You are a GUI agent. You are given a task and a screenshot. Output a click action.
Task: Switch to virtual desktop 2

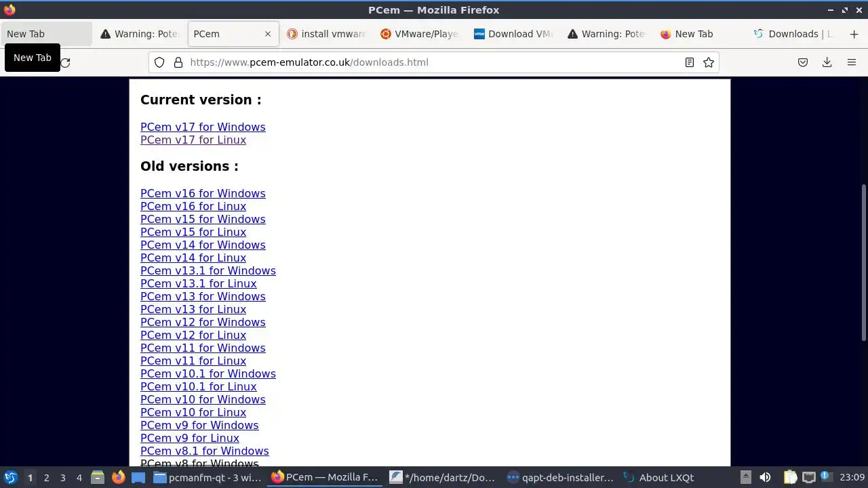(46, 477)
